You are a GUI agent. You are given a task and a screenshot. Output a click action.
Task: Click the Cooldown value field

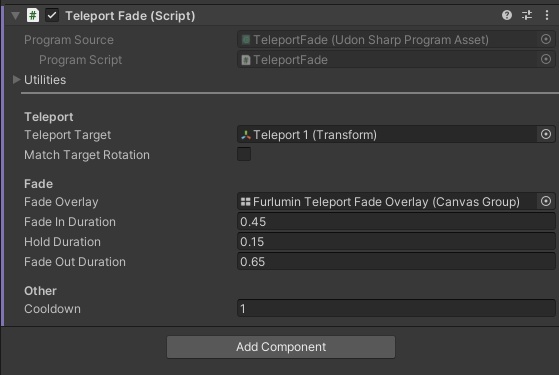(x=396, y=308)
